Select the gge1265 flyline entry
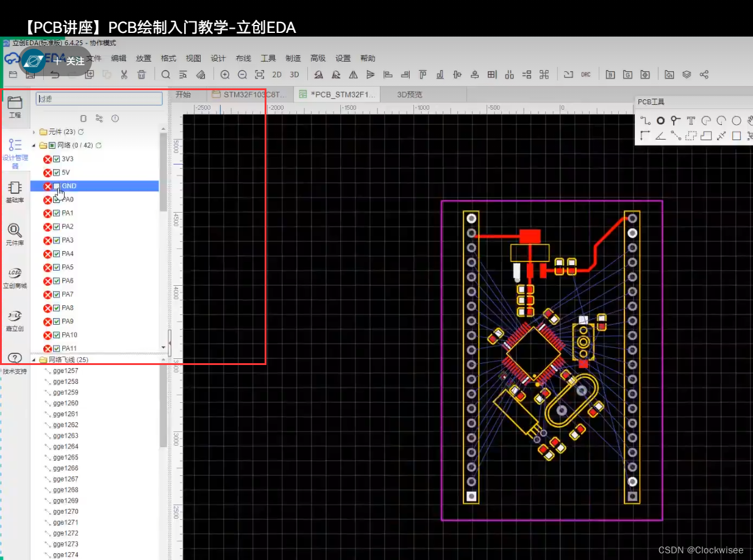The image size is (753, 560). click(65, 458)
